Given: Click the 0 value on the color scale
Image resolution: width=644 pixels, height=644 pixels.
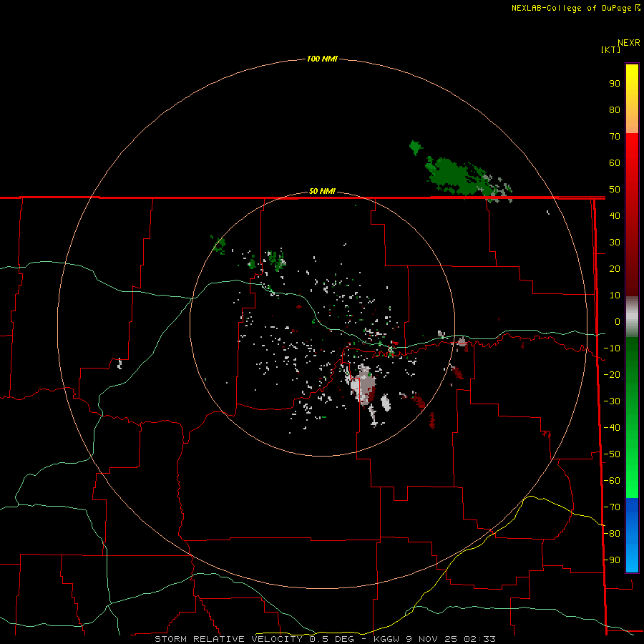Looking at the screenshot, I should 618,321.
